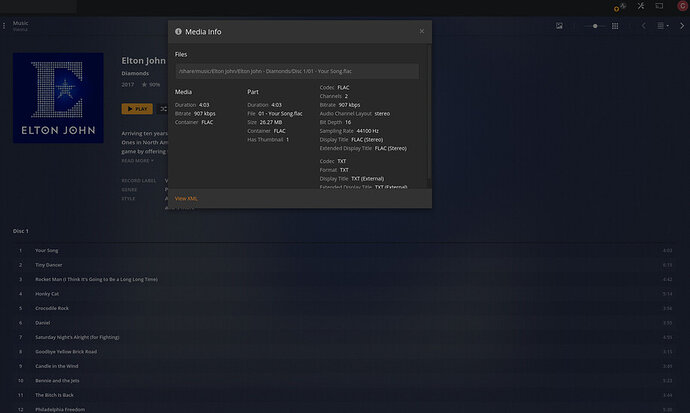Click the Bit Depth 16 value
This screenshot has width=690, height=413.
point(348,122)
